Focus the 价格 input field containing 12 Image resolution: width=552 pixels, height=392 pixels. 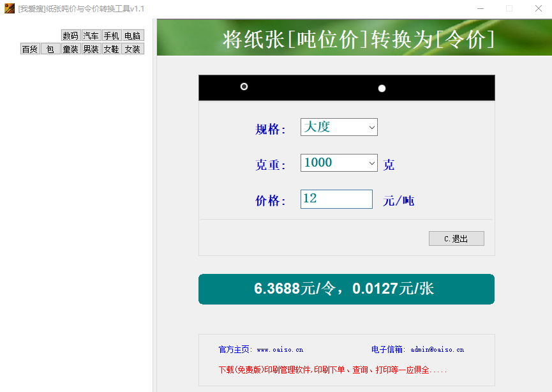tap(336, 199)
